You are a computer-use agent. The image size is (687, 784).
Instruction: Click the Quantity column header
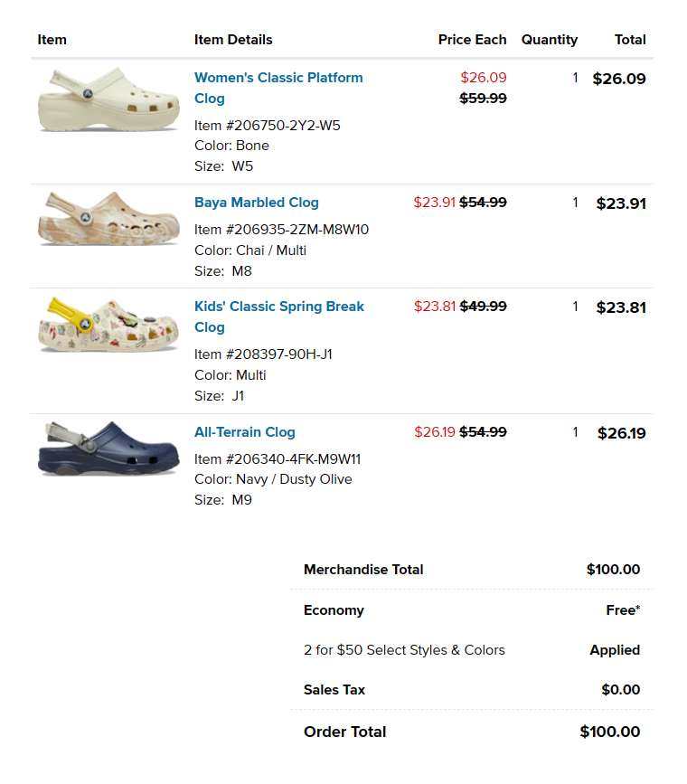(550, 40)
